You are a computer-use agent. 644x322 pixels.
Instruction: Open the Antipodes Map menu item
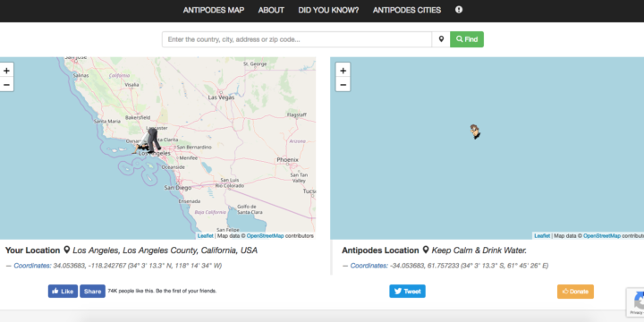click(x=214, y=10)
